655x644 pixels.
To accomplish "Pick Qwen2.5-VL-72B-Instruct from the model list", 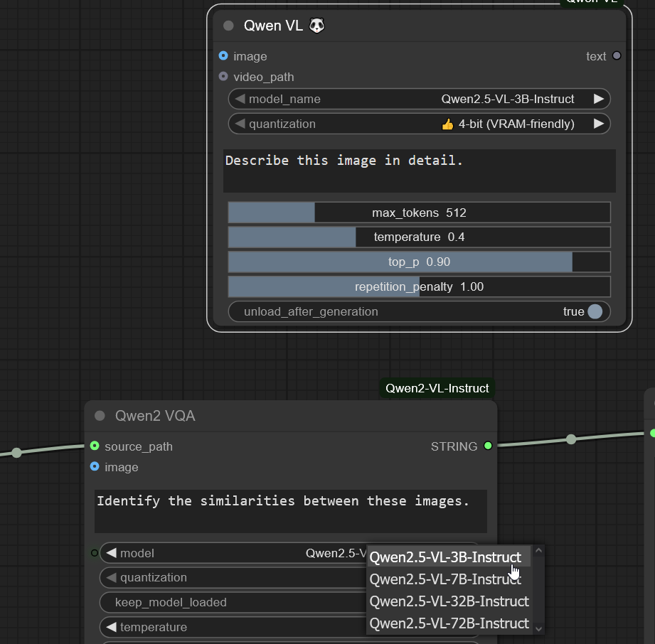I will click(449, 623).
